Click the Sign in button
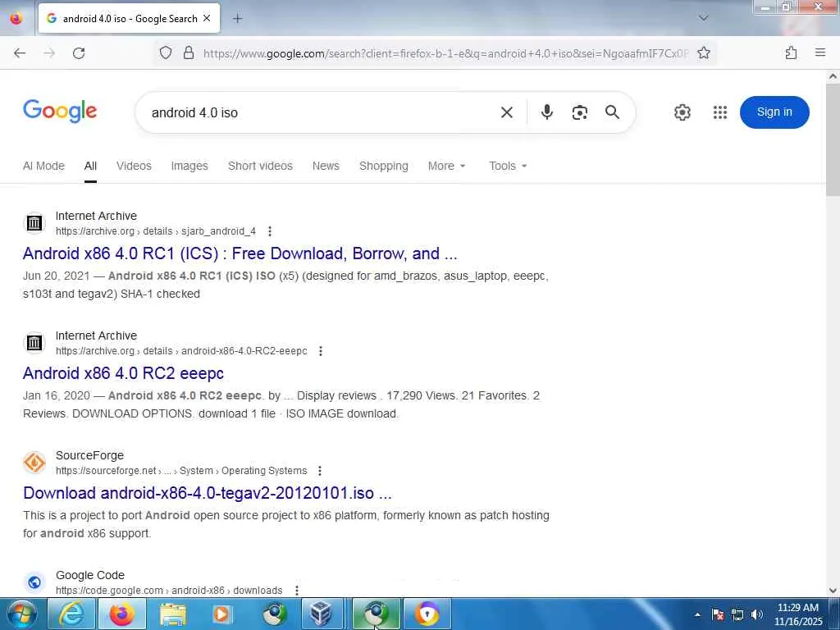The height and width of the screenshot is (630, 840). (774, 112)
